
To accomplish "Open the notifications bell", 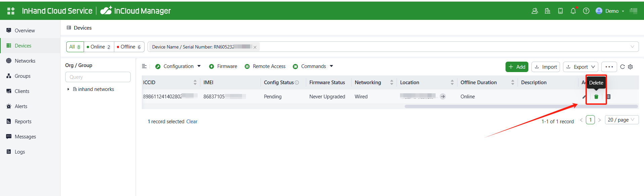I will [573, 11].
